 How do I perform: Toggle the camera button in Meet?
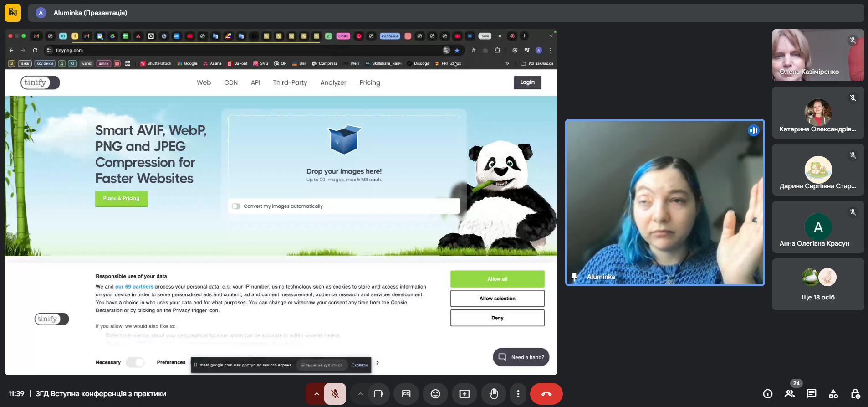(379, 394)
